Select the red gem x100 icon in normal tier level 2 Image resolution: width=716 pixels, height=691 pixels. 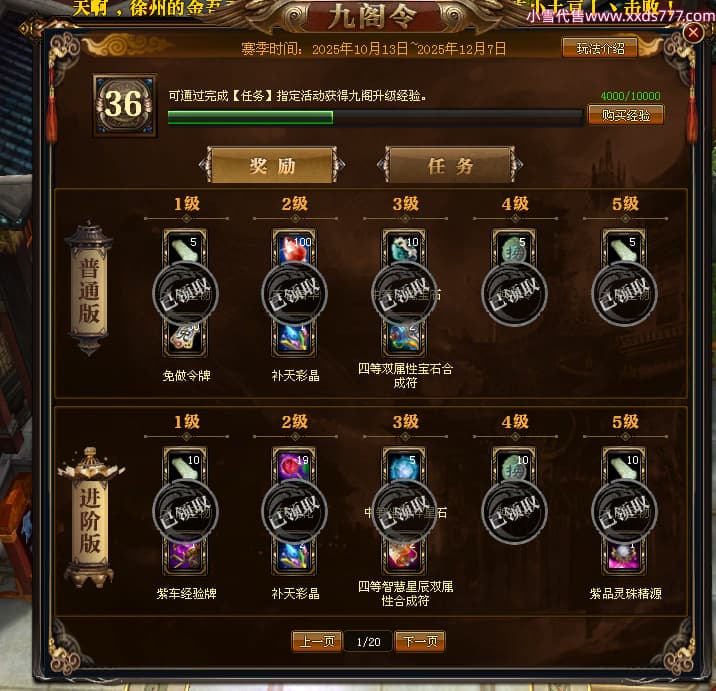click(295, 247)
